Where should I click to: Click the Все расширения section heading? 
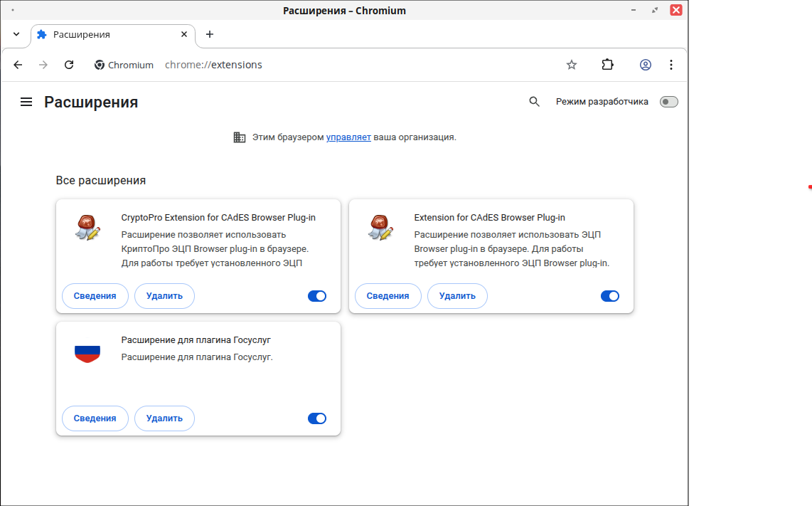pyautogui.click(x=101, y=181)
